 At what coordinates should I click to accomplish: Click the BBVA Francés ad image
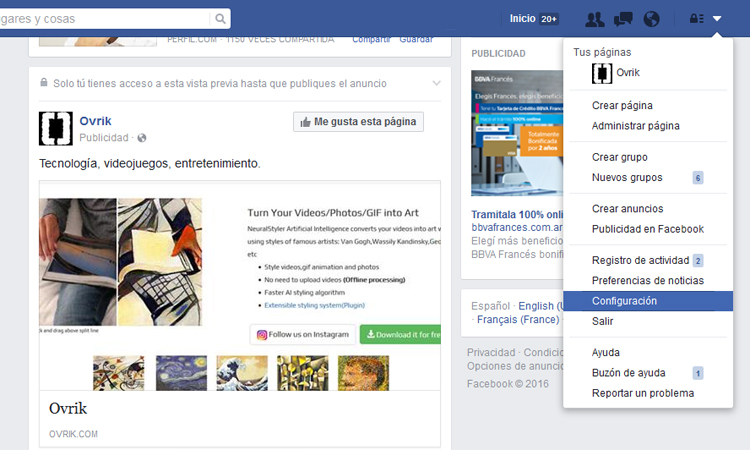pos(517,133)
